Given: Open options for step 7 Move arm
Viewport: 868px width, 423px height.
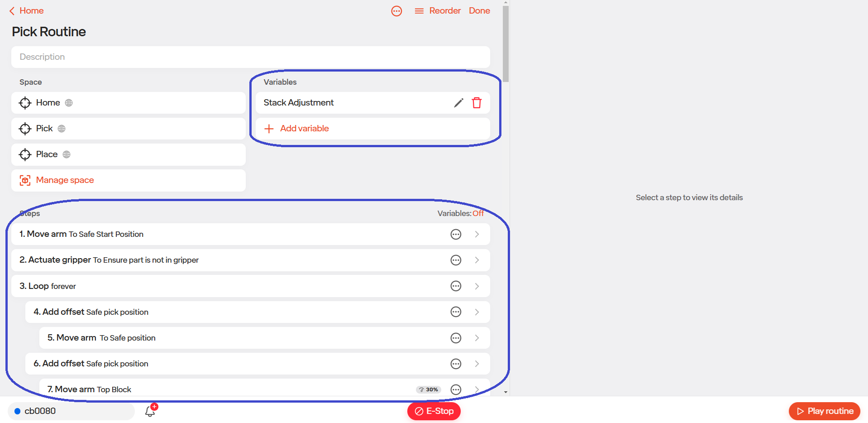Looking at the screenshot, I should [x=456, y=389].
